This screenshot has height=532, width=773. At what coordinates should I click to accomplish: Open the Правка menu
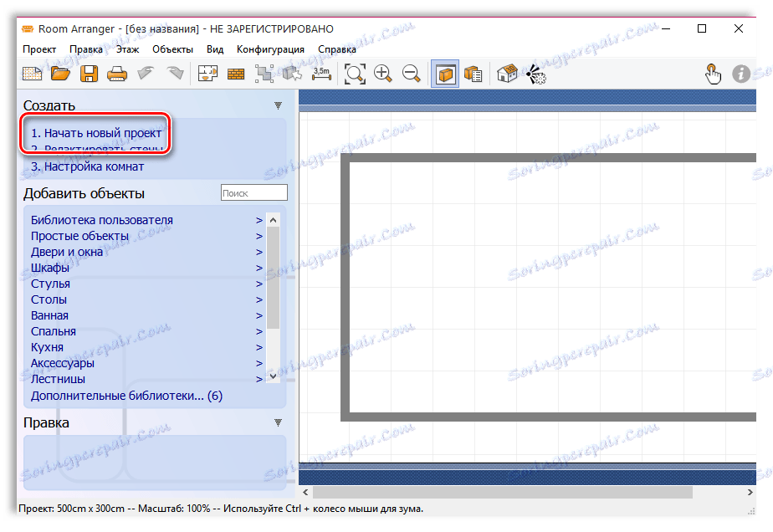86,49
